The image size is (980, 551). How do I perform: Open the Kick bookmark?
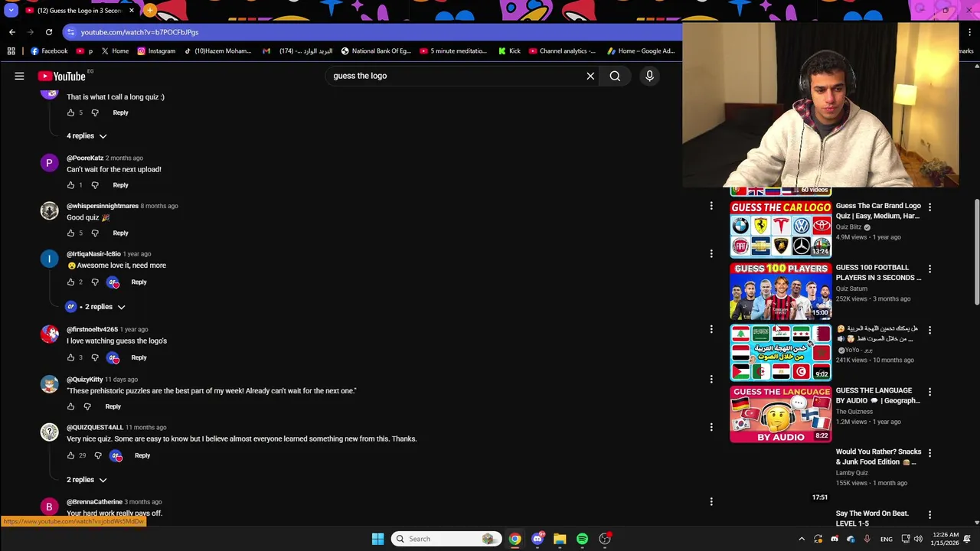click(x=508, y=51)
